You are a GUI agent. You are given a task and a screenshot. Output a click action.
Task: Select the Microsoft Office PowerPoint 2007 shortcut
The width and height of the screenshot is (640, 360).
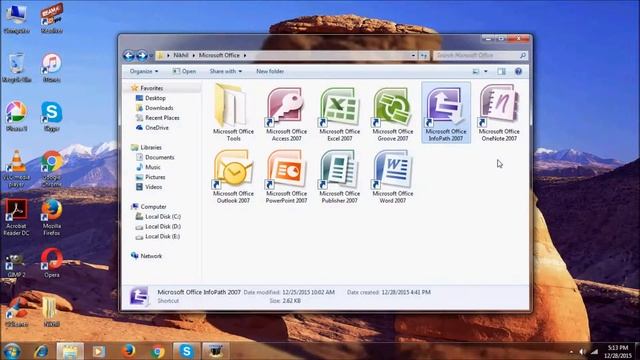coord(286,176)
